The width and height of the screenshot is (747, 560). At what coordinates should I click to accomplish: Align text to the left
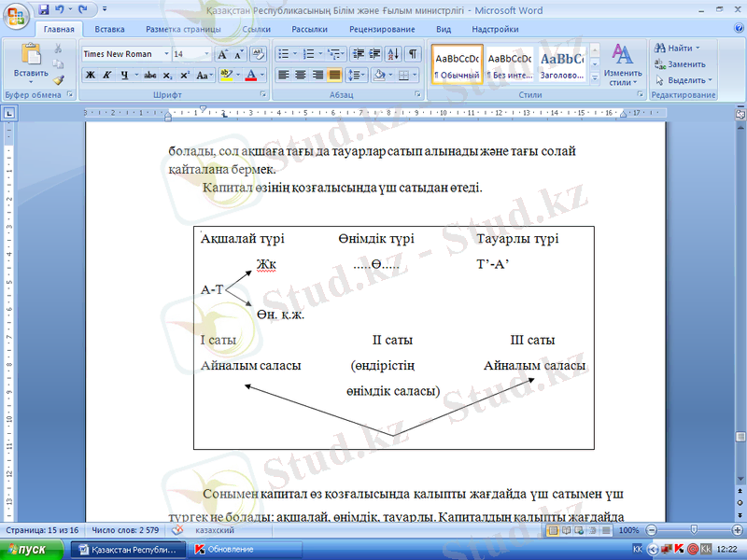284,76
